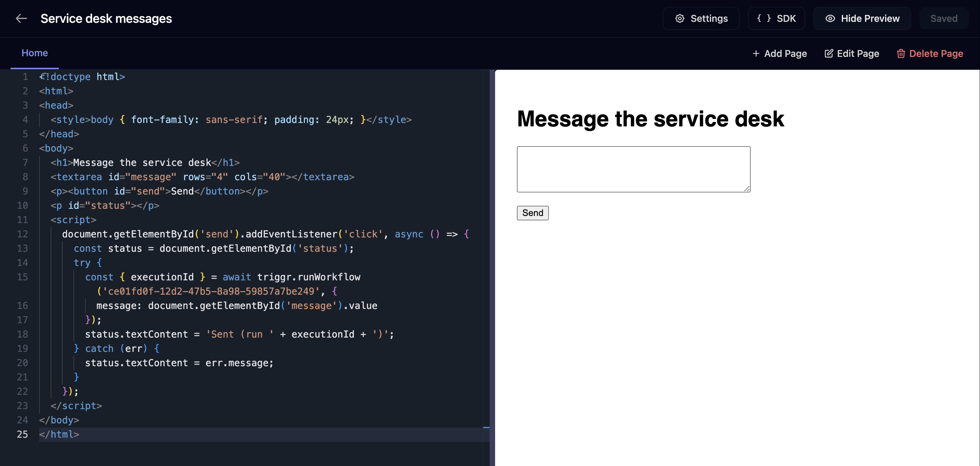Image resolution: width=980 pixels, height=466 pixels.
Task: Toggle Hide Preview eye button
Action: click(862, 18)
